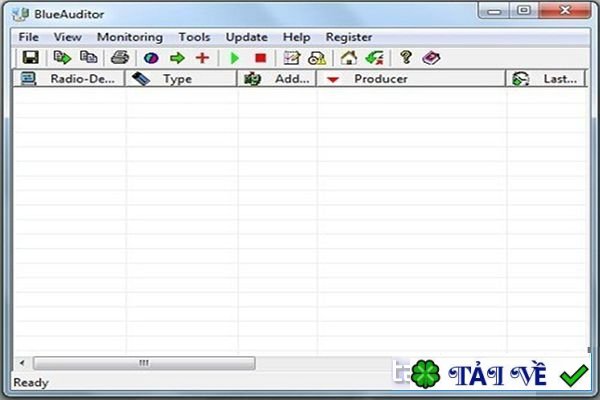Stop monitoring with the red square icon

(x=261, y=58)
